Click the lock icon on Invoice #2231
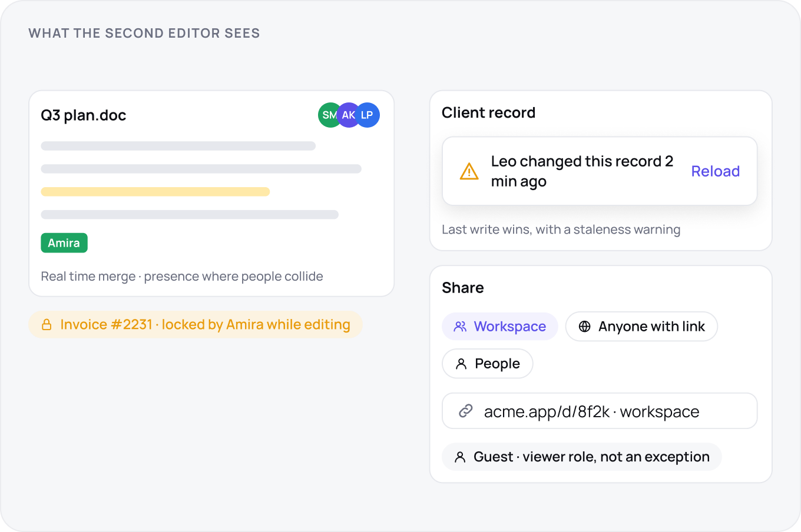Viewport: 801px width, 532px height. pyautogui.click(x=47, y=325)
